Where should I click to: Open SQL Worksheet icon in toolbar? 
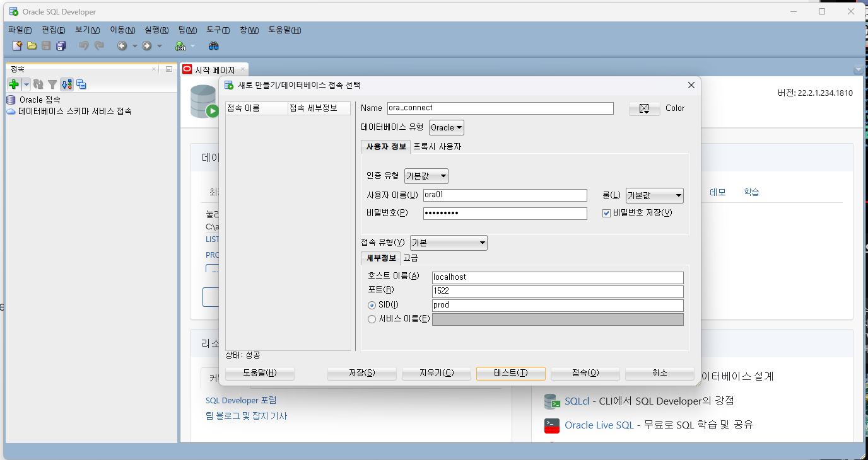point(180,45)
